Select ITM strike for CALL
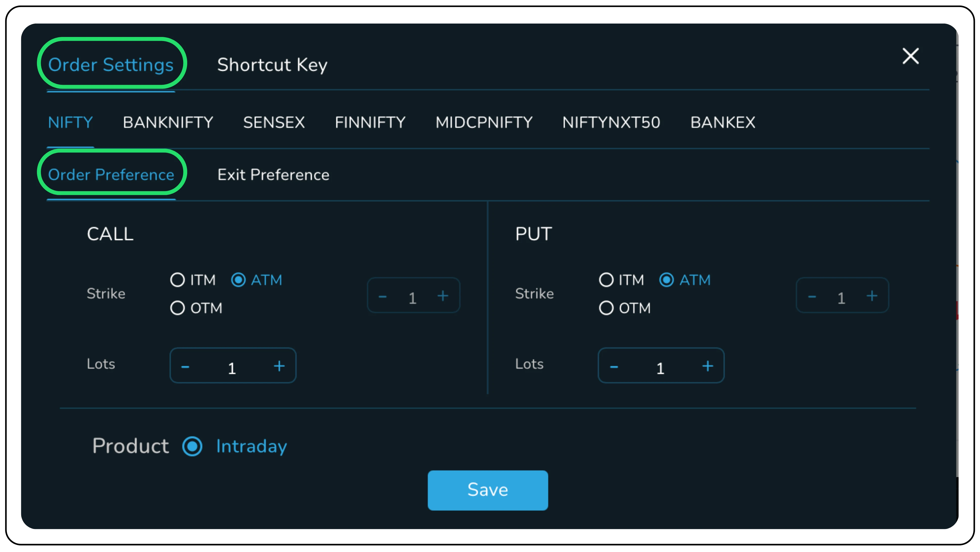980x552 pixels. pos(177,280)
